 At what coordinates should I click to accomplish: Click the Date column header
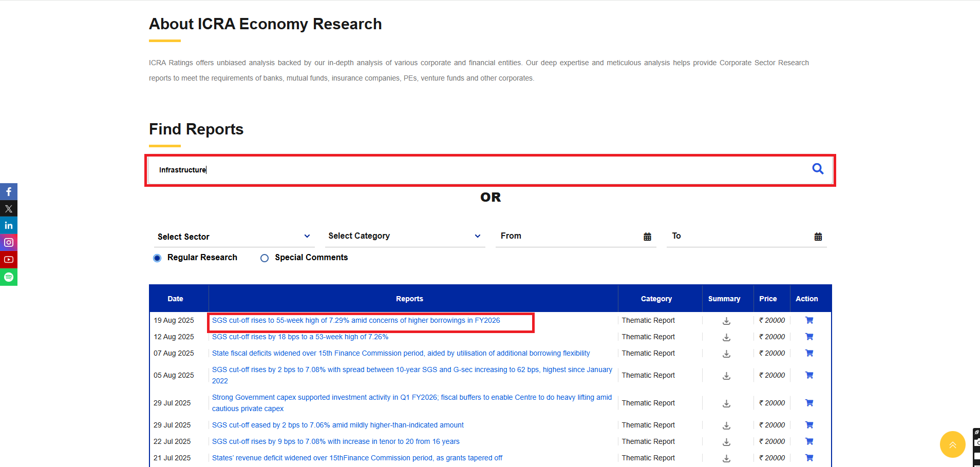pos(175,299)
